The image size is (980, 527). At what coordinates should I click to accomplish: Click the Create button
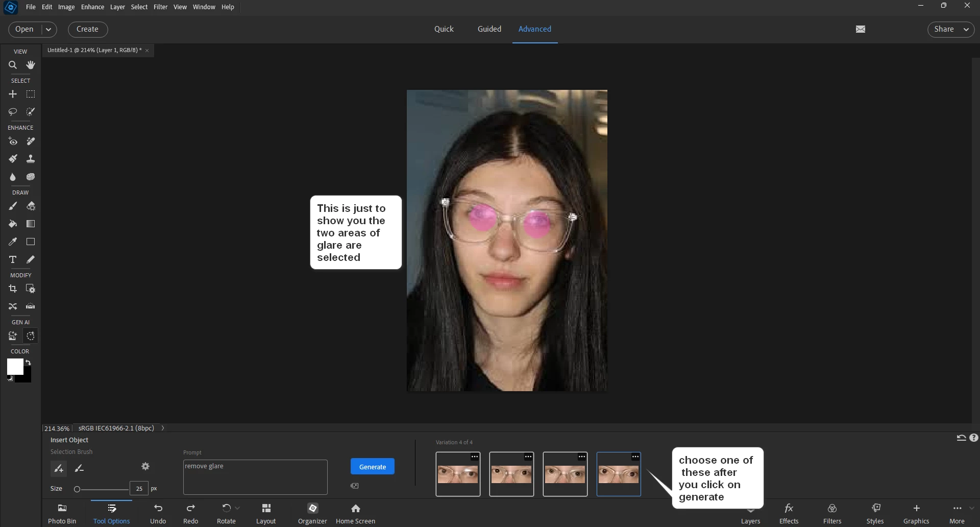click(87, 30)
